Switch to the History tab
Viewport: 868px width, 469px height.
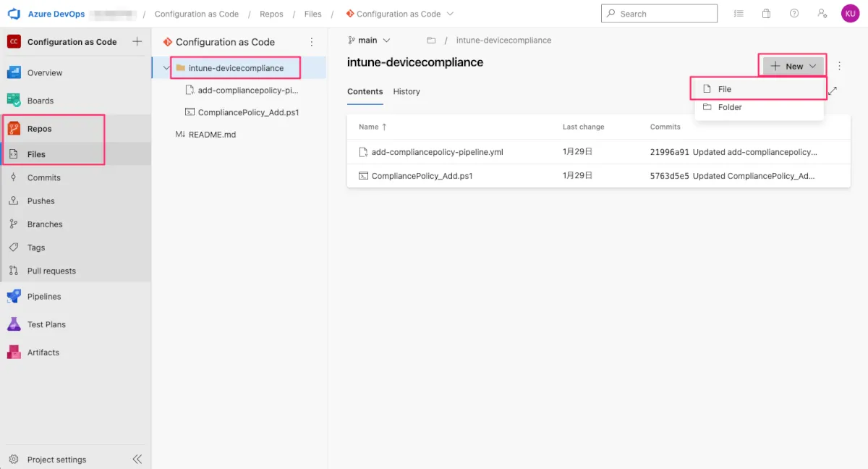tap(407, 92)
